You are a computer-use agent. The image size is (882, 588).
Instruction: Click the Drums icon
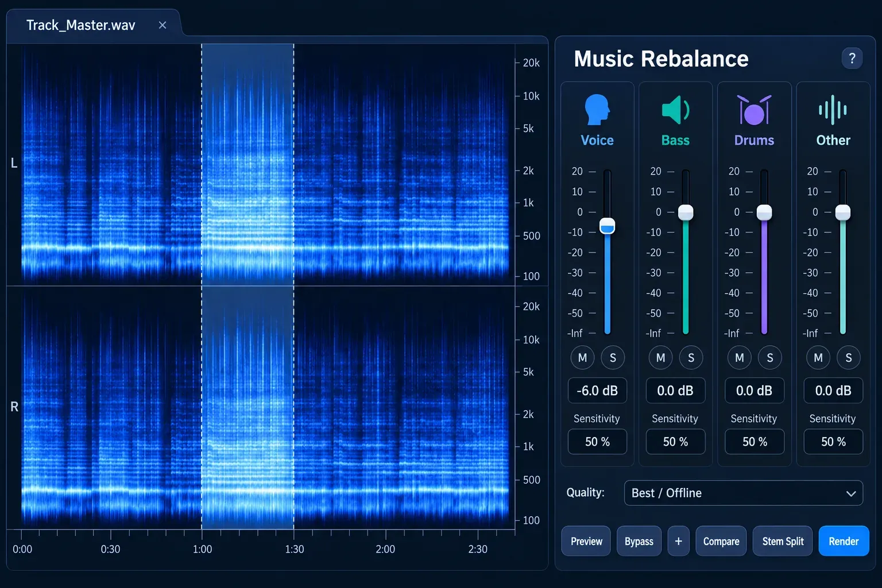tap(754, 110)
